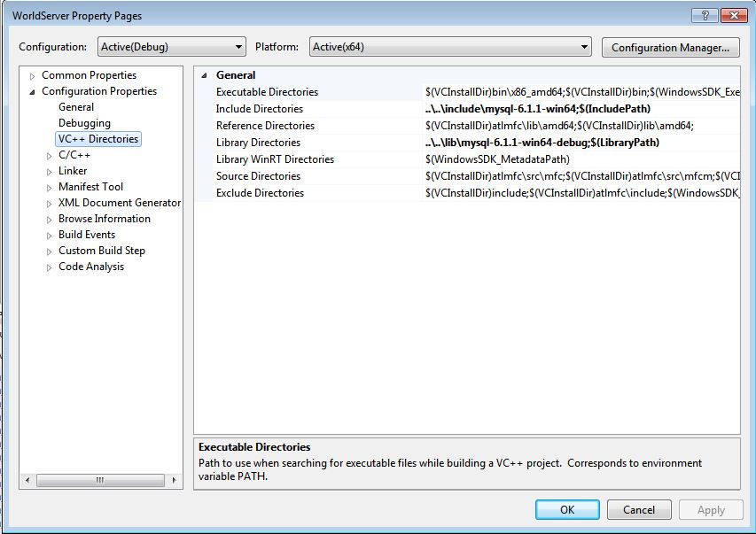This screenshot has width=756, height=534.
Task: Select the Include Directories property row
Action: [x=260, y=109]
